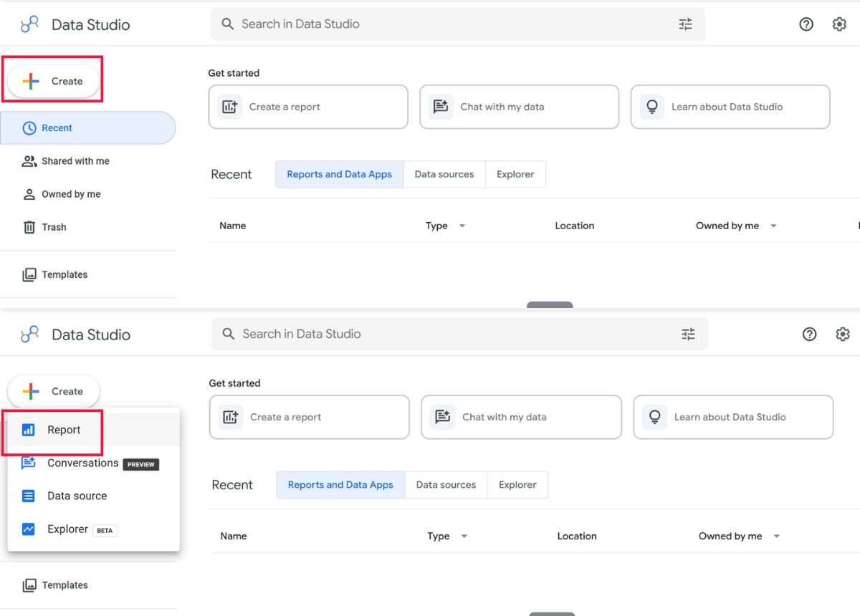This screenshot has height=616, width=860.
Task: Expand Owned by me column dropdown, lower screenshot
Action: (x=776, y=536)
